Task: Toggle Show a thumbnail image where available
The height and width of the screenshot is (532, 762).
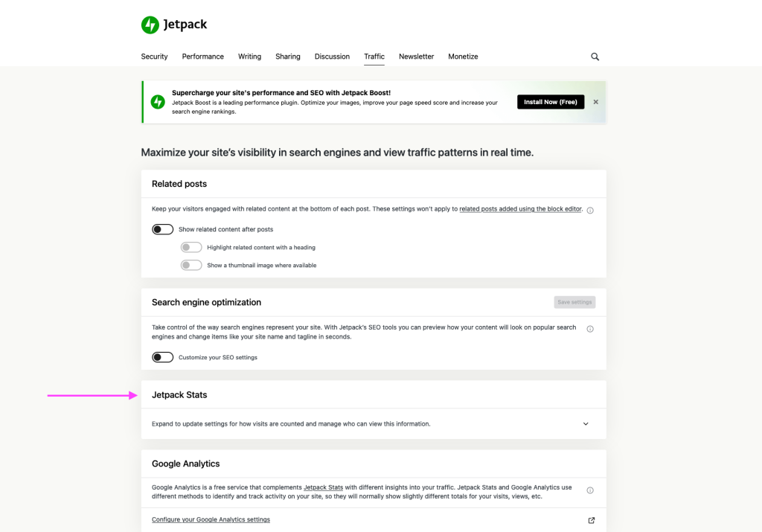Action: [191, 265]
